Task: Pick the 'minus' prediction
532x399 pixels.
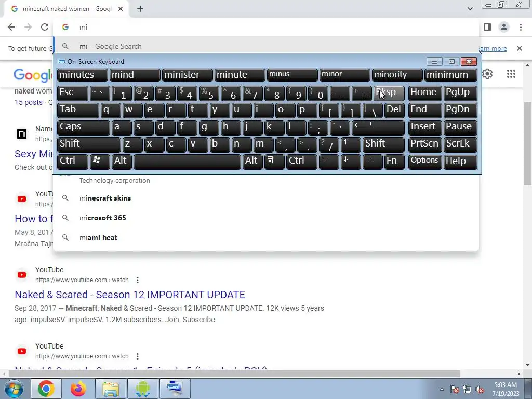Action: (x=292, y=75)
